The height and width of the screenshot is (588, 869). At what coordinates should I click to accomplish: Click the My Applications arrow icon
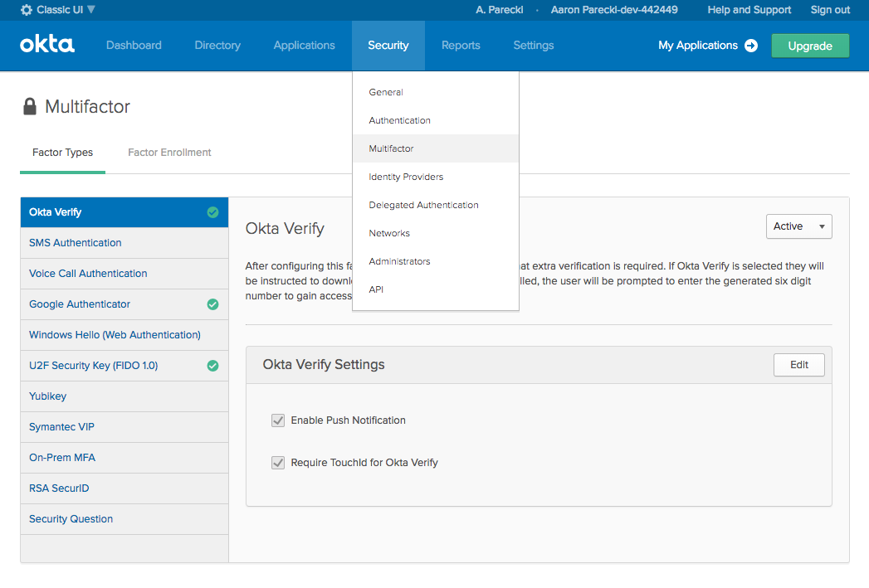751,46
